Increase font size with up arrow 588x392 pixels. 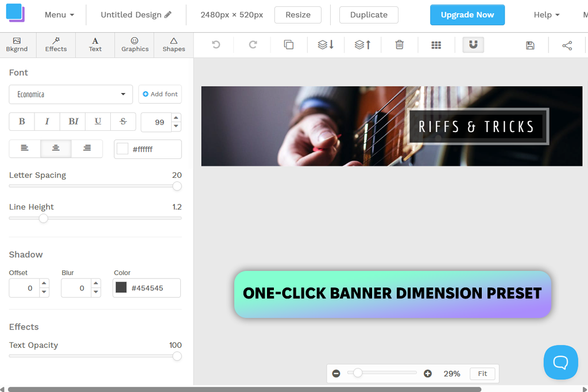coord(176,118)
